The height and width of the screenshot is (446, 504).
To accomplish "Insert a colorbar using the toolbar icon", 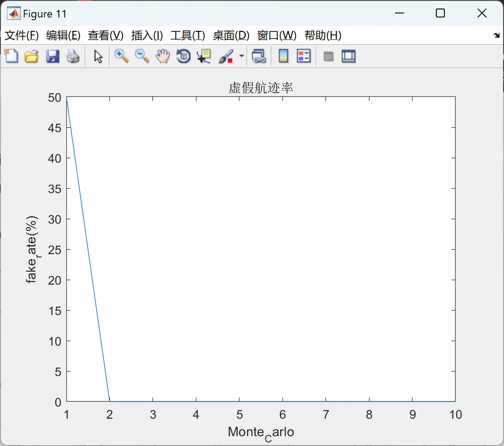I will (x=283, y=56).
